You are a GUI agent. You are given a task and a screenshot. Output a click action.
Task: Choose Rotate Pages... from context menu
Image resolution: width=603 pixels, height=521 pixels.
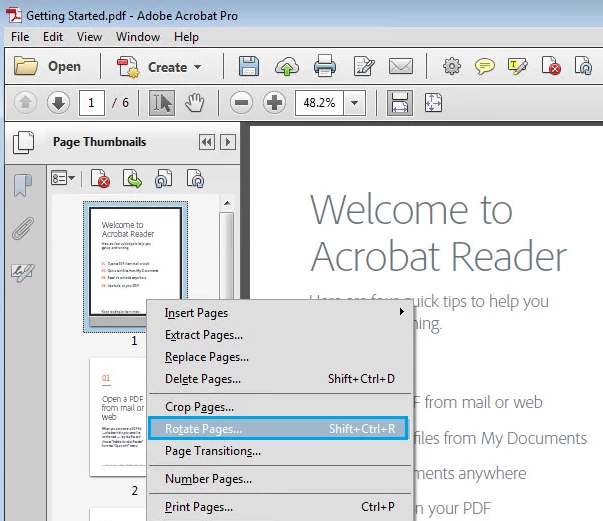coord(278,428)
